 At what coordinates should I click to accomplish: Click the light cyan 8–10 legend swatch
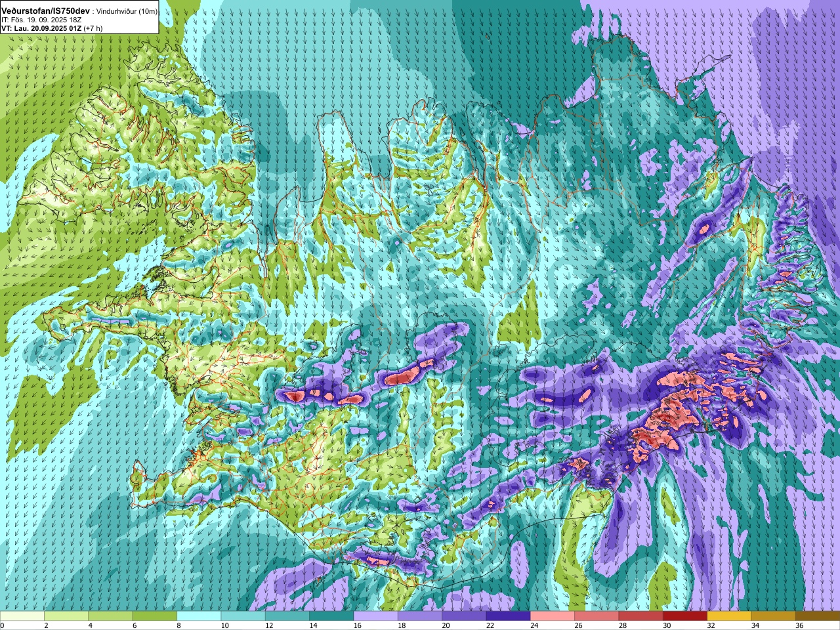click(199, 616)
